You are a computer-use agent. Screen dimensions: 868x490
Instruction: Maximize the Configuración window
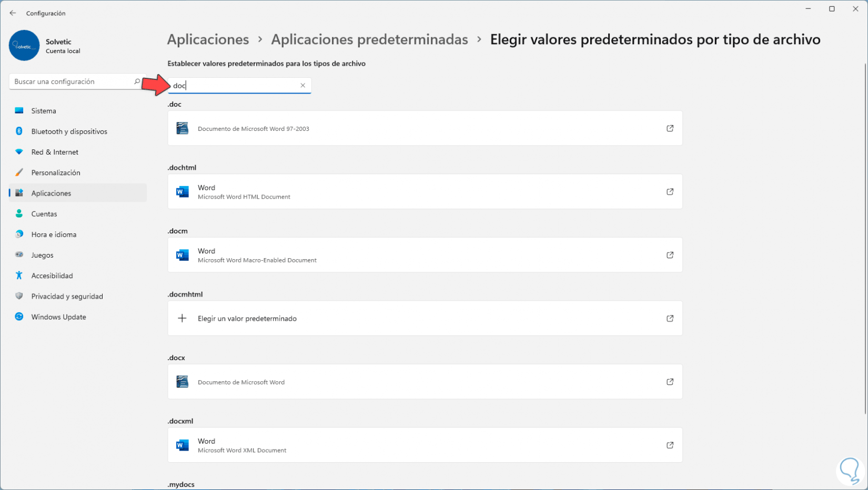[832, 9]
